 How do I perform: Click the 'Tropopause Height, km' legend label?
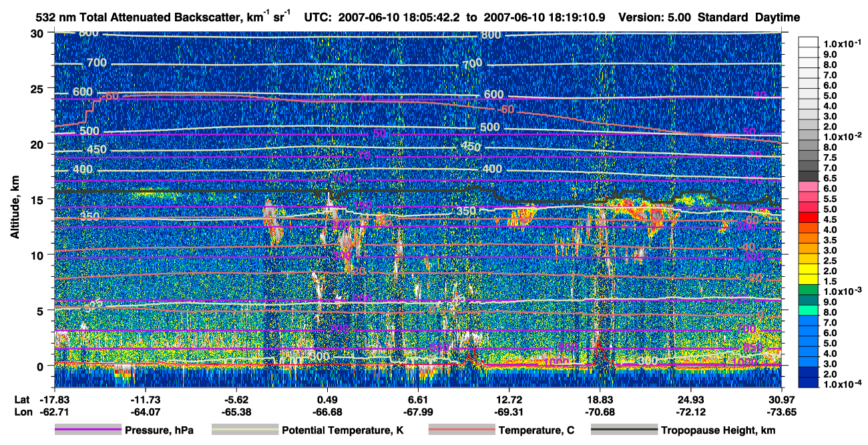pos(718,431)
